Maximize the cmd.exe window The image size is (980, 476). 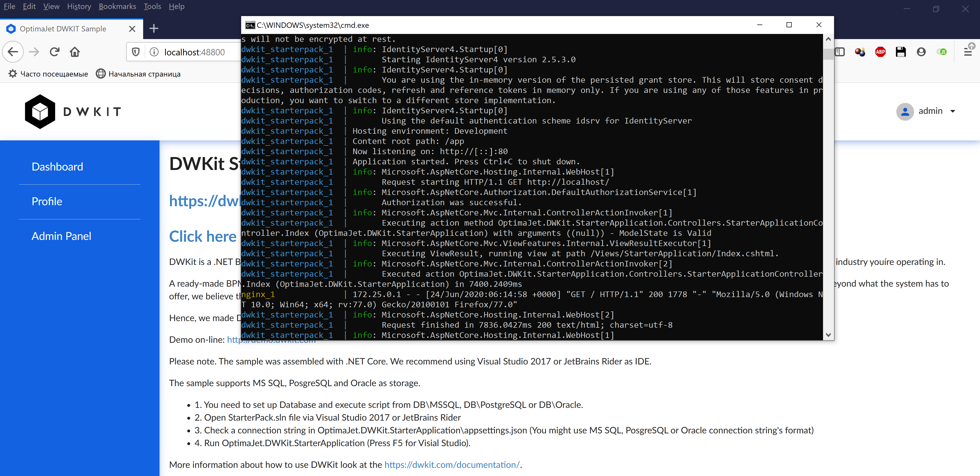click(789, 25)
